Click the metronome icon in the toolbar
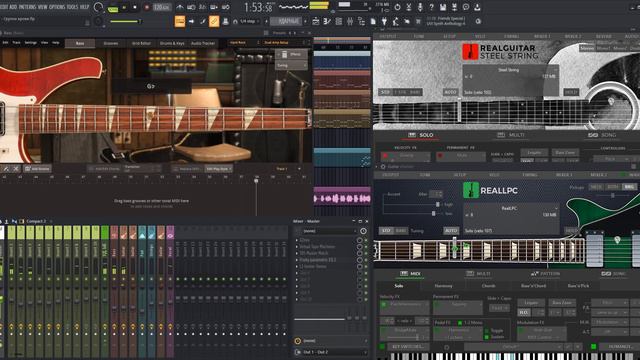 [x=180, y=7]
